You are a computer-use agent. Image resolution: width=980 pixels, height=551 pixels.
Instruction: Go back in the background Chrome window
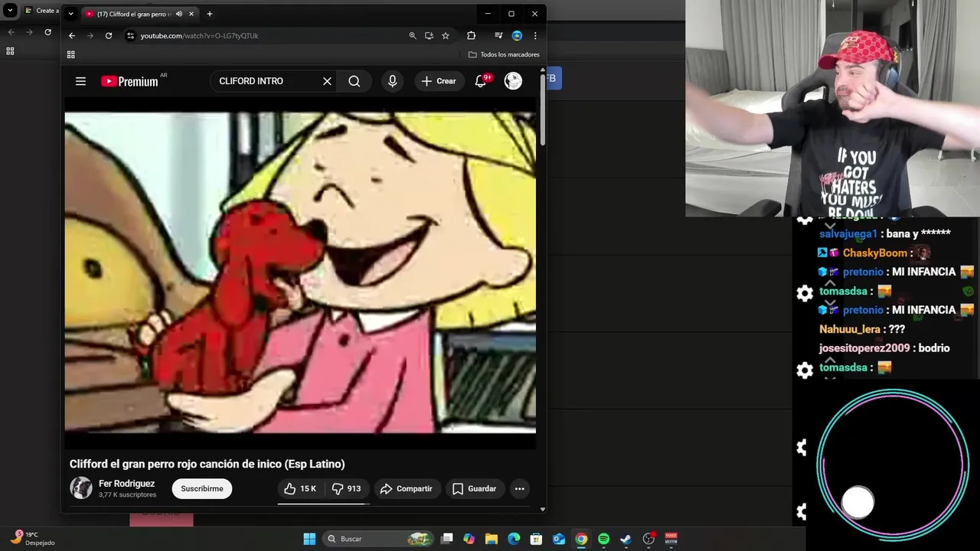(x=11, y=32)
